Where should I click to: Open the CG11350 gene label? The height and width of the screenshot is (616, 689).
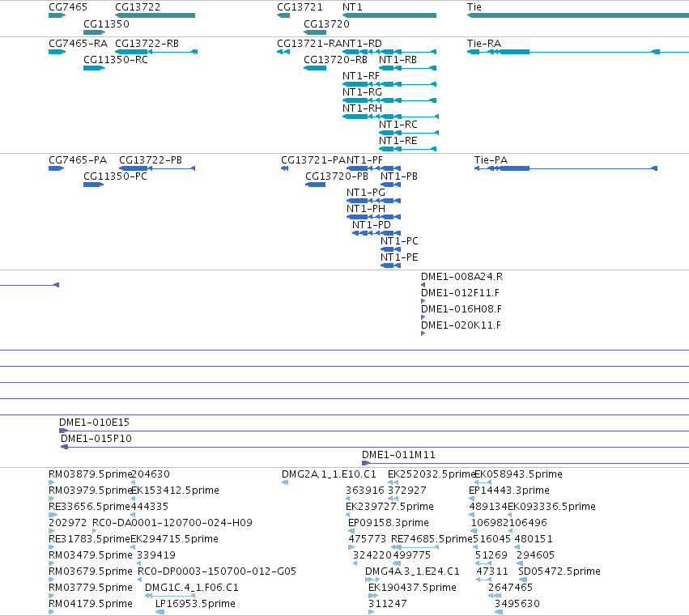pos(106,23)
